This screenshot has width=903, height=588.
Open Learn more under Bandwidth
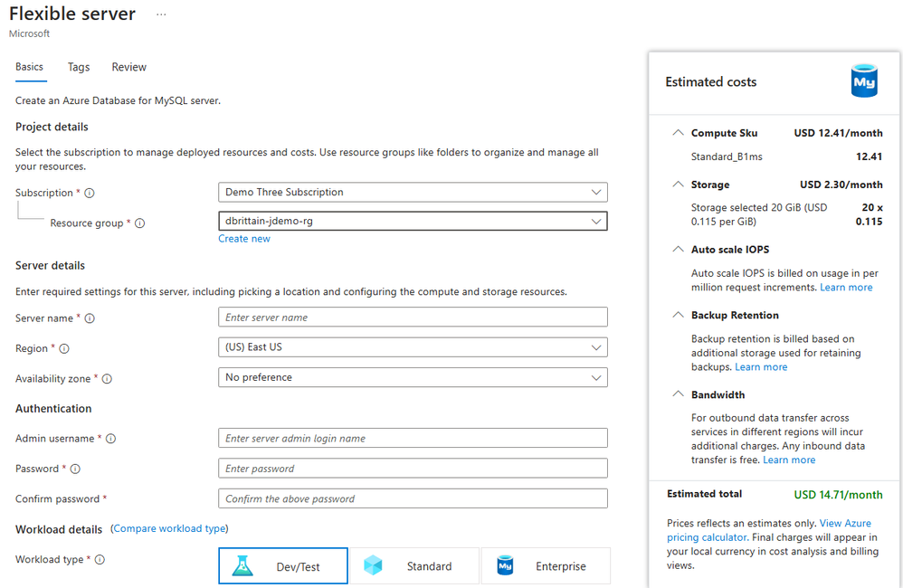789,460
